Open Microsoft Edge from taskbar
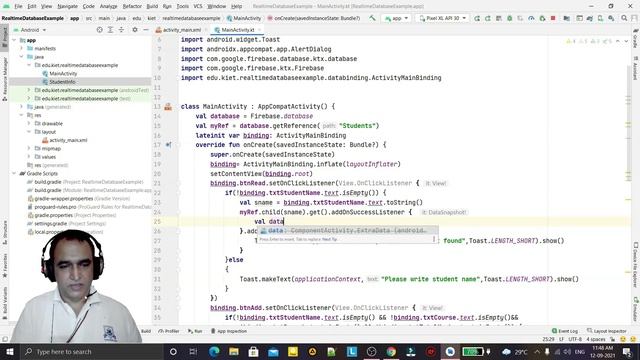Viewport: 640px width, 360px height. pyautogui.click(x=213, y=351)
